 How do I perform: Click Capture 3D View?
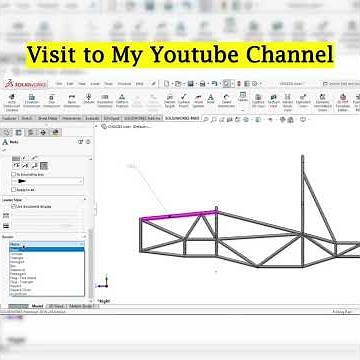258,101
